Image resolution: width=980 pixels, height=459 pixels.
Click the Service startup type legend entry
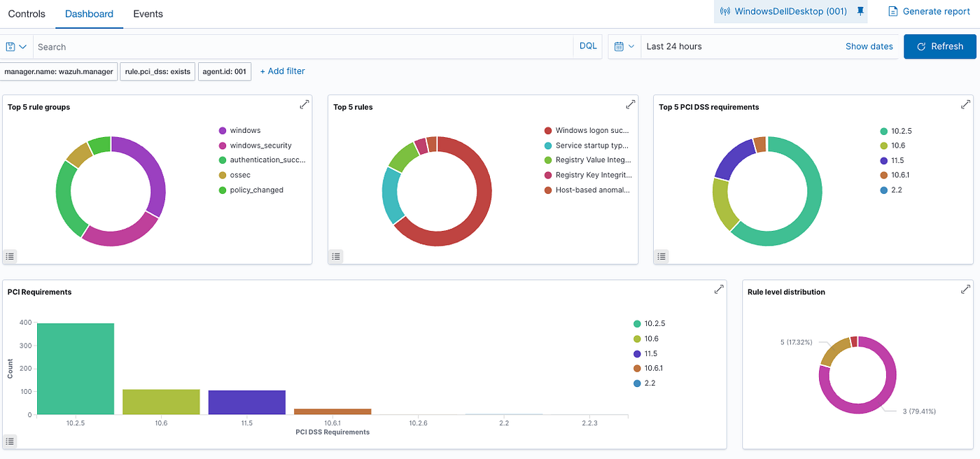pos(588,146)
